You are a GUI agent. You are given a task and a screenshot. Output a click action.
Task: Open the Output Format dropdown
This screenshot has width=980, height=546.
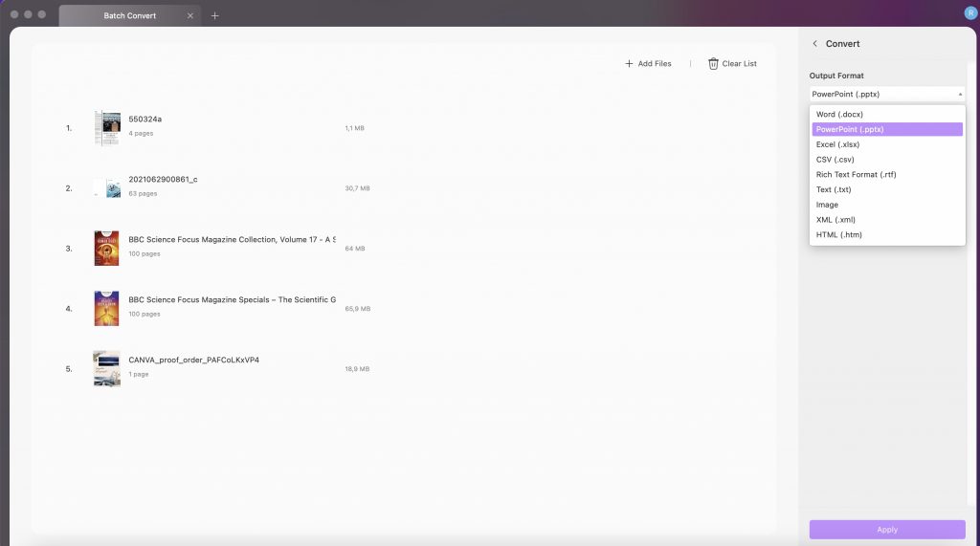(887, 95)
